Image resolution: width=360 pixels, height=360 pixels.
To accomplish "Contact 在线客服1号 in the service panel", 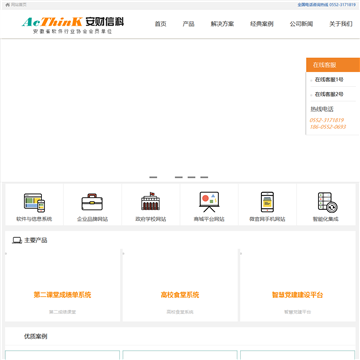I will coord(329,80).
